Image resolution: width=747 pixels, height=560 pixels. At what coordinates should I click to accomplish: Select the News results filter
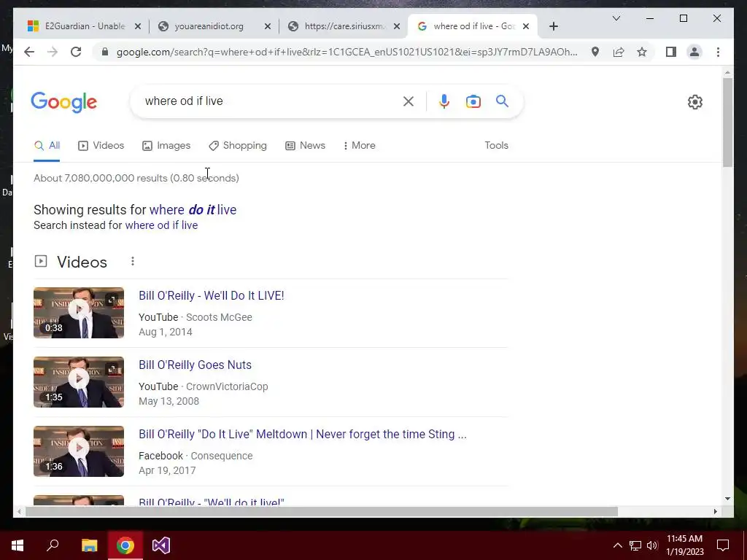click(x=306, y=146)
